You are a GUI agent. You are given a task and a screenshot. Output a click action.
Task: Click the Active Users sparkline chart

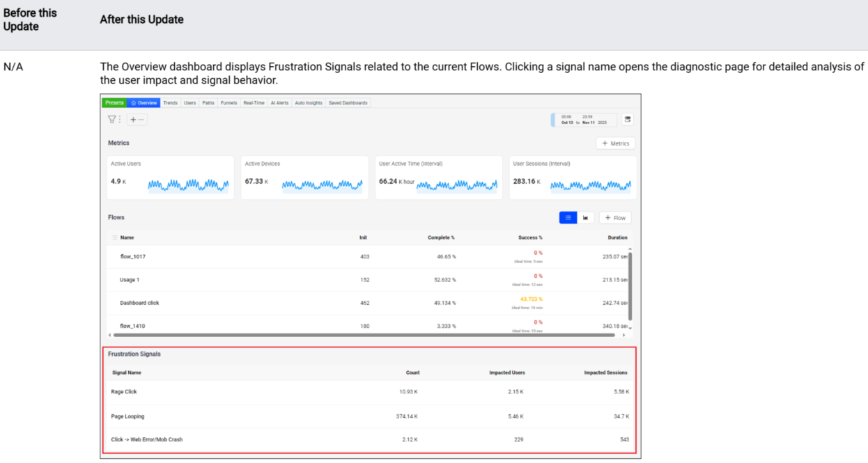coord(188,185)
